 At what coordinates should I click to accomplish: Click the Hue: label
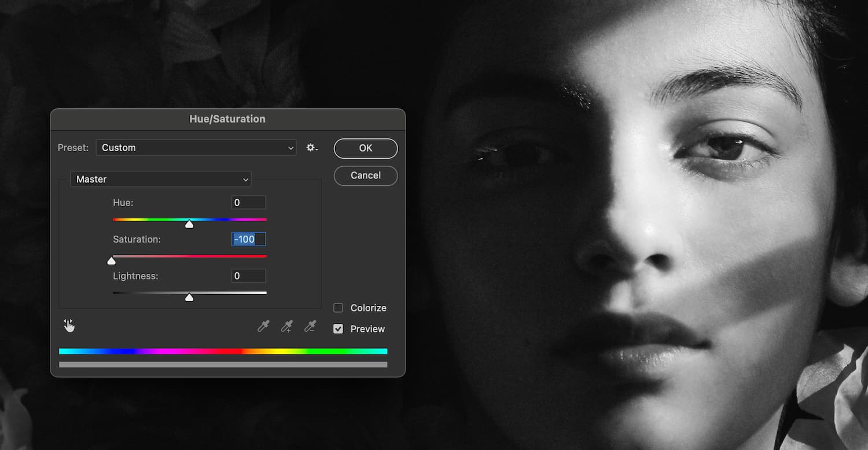tap(123, 203)
